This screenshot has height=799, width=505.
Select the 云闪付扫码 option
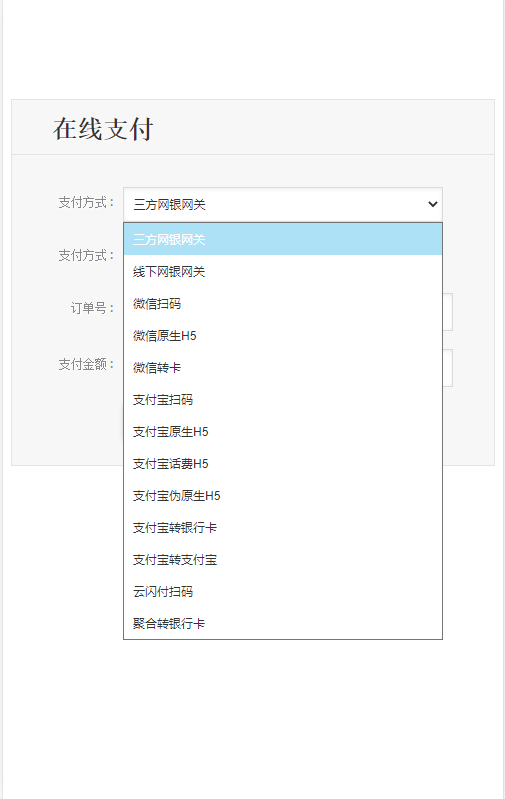(283, 592)
